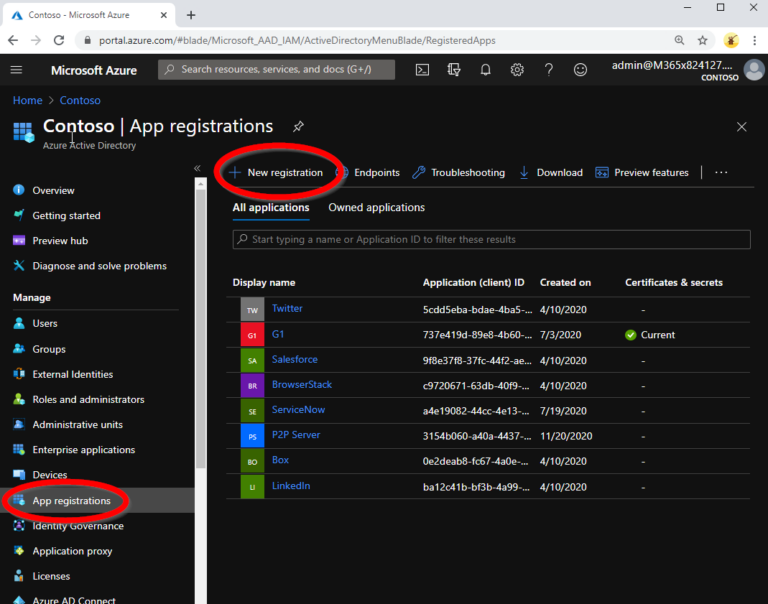Viewport: 768px width, 604px height.
Task: Click the TW Twitter app tile icon
Action: click(x=252, y=310)
